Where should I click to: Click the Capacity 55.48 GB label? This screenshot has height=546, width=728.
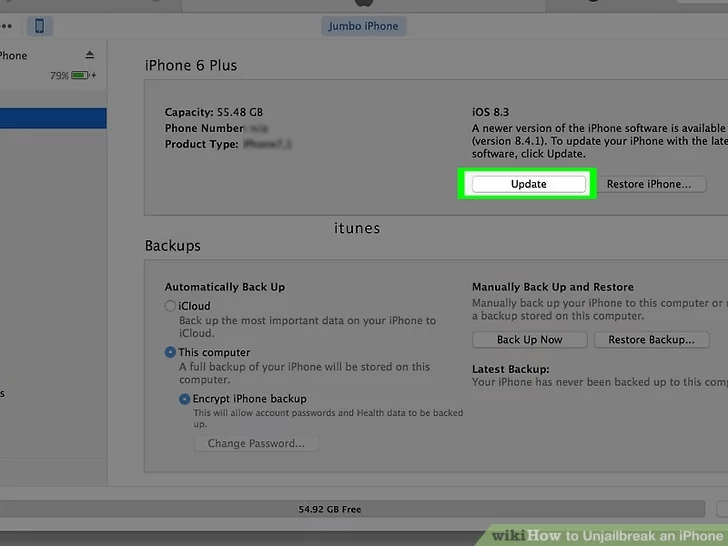pyautogui.click(x=216, y=112)
